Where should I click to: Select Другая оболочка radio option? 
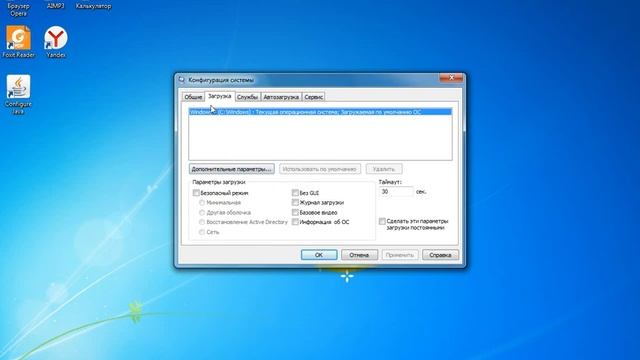coord(202,212)
